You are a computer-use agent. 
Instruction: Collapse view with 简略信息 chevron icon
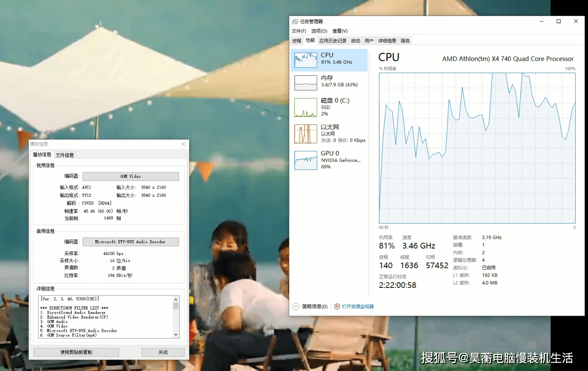pos(296,306)
